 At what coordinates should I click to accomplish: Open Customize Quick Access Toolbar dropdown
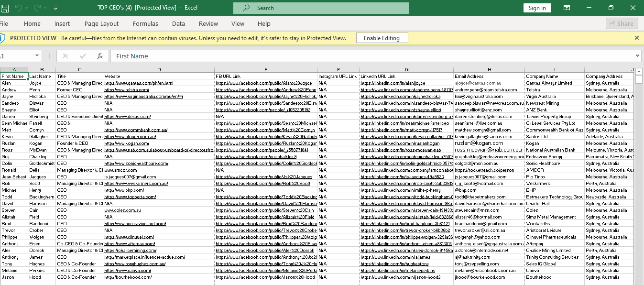tap(56, 8)
